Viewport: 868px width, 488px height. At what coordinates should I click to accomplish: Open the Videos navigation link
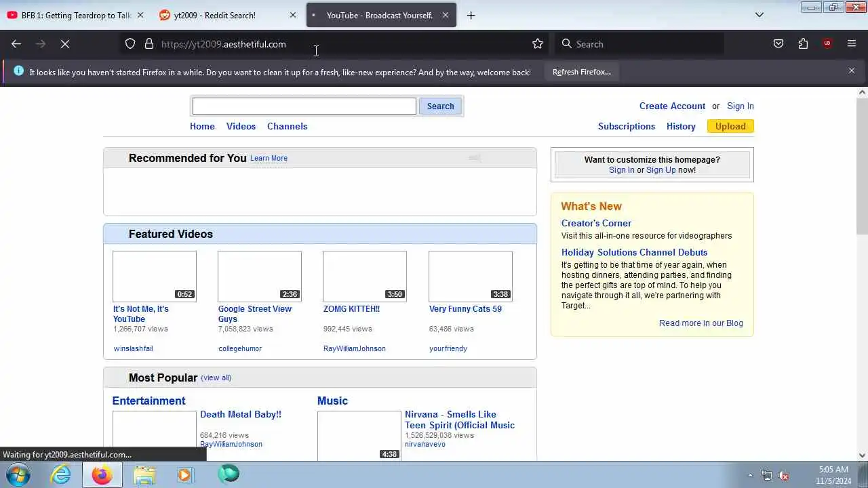pos(241,126)
